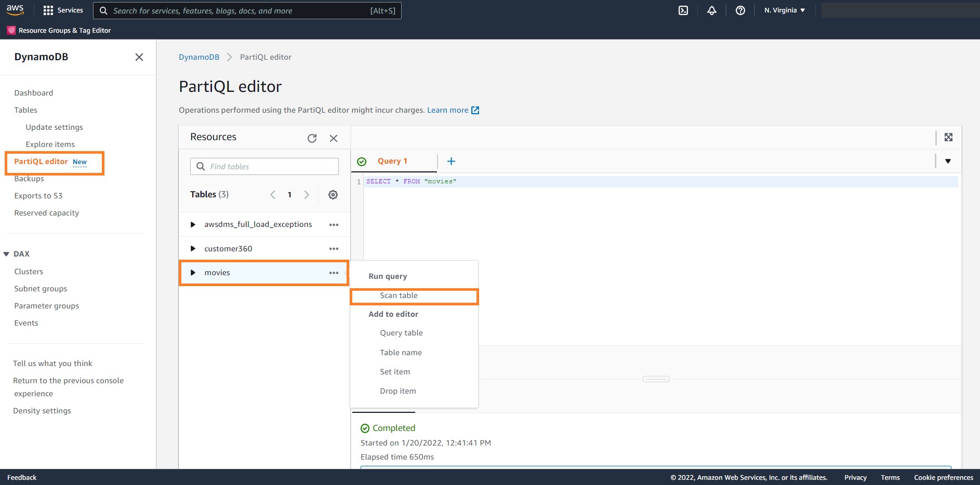
Task: Open table list preferences gear
Action: (x=333, y=195)
